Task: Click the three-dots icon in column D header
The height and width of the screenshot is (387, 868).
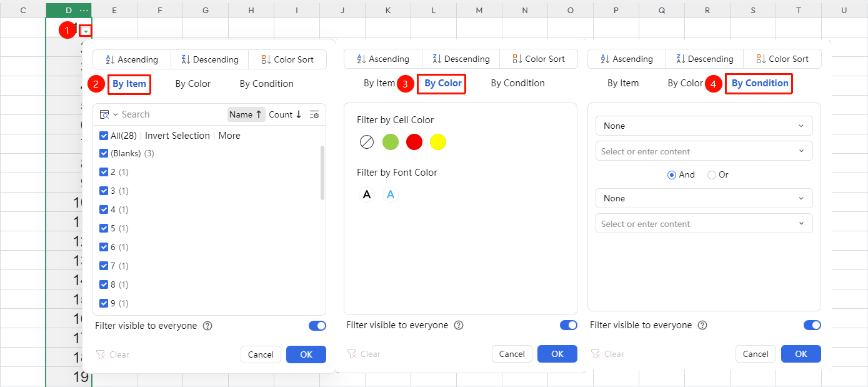Action: (x=84, y=11)
